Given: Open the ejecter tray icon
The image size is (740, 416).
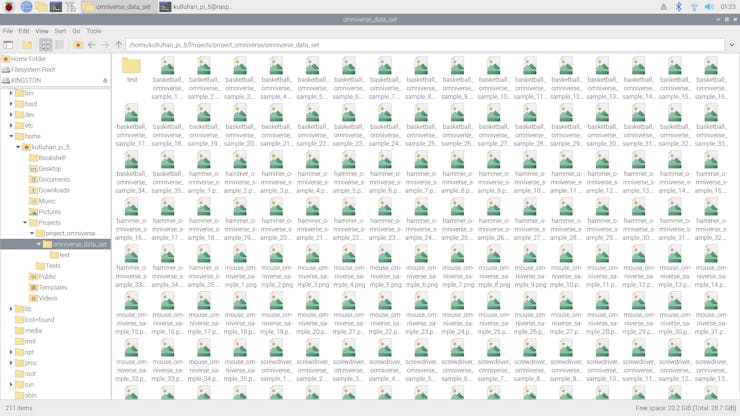Looking at the screenshot, I should click(x=664, y=7).
